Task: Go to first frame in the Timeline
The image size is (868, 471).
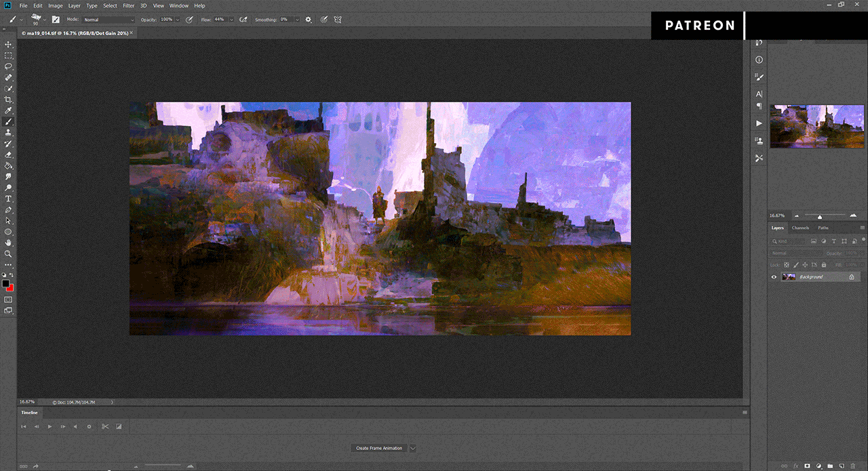Action: tap(23, 426)
